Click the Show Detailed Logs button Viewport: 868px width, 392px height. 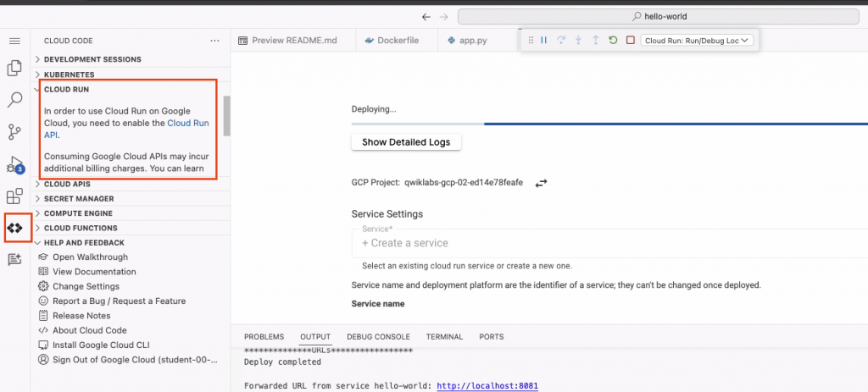point(406,142)
